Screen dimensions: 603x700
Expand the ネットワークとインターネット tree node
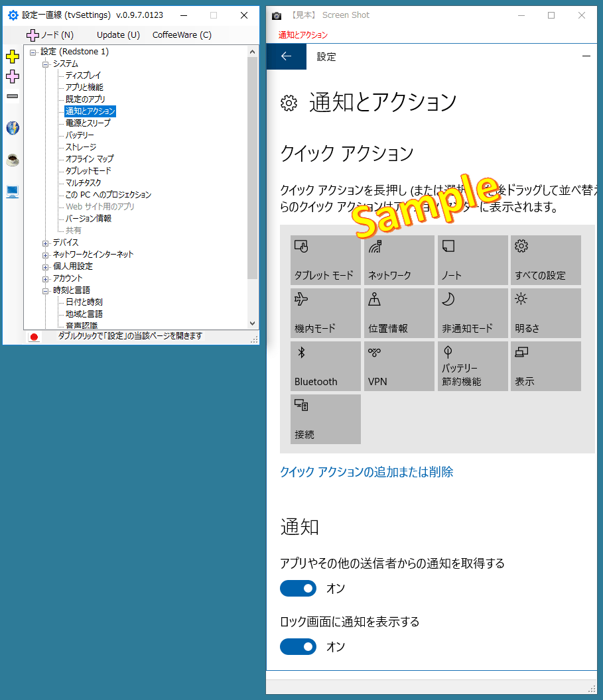coord(46,255)
